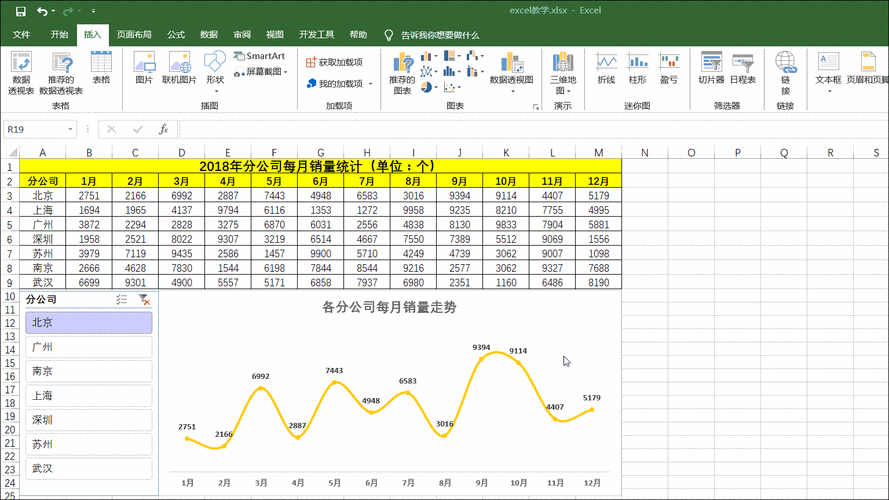This screenshot has height=500, width=889.
Task: Select 北京 in the slicer
Action: [x=88, y=323]
